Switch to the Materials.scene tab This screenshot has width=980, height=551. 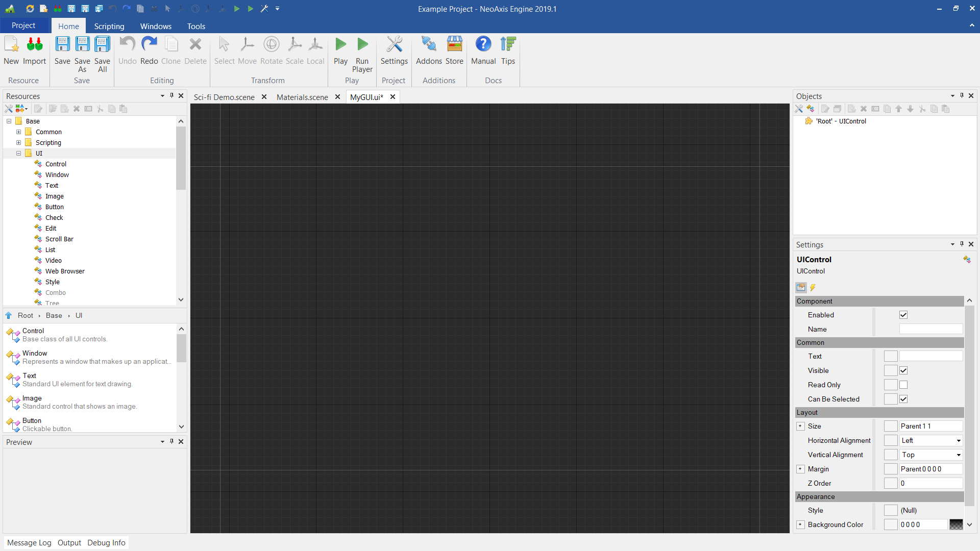302,97
